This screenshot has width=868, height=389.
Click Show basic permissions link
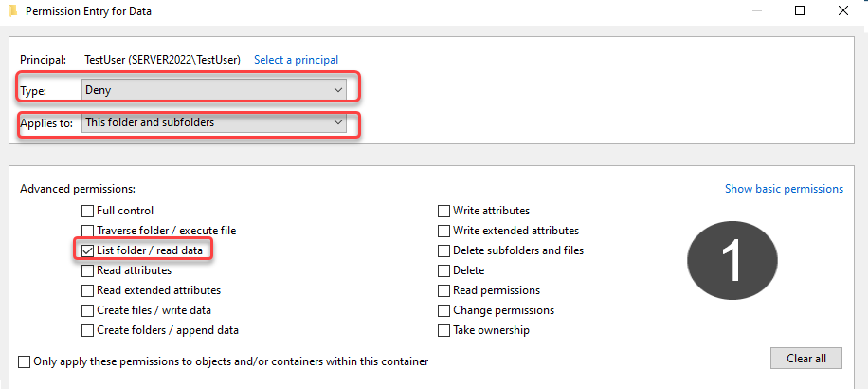click(784, 189)
